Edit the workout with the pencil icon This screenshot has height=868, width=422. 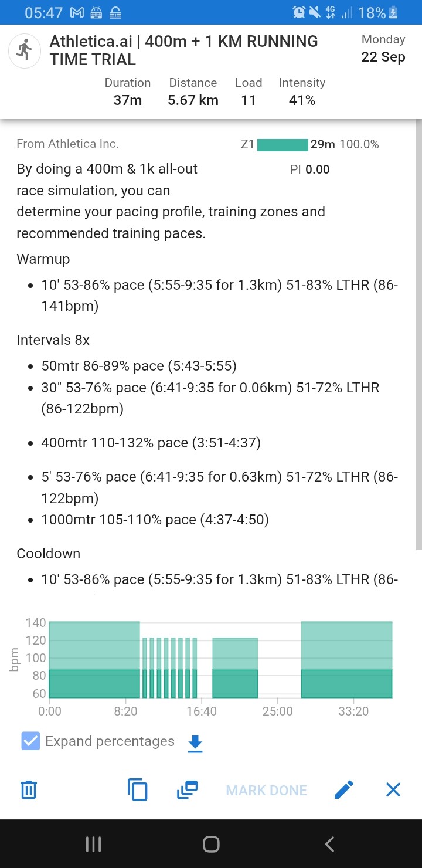344,790
